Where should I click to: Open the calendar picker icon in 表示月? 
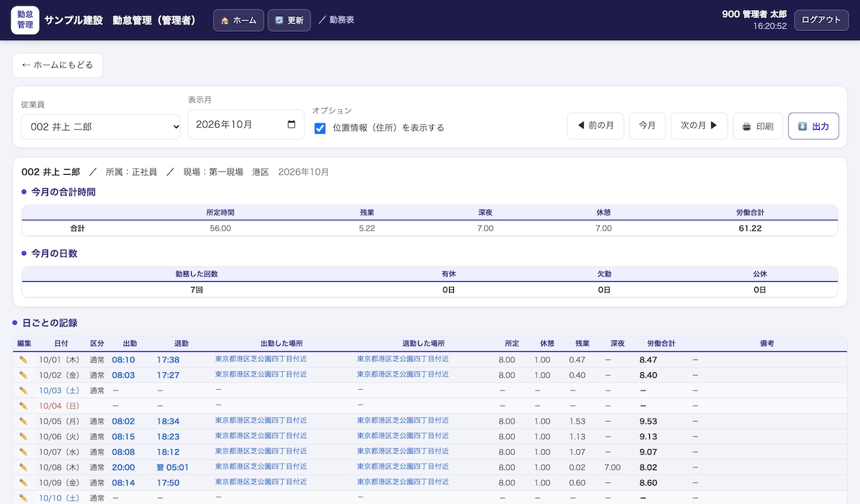coord(292,125)
